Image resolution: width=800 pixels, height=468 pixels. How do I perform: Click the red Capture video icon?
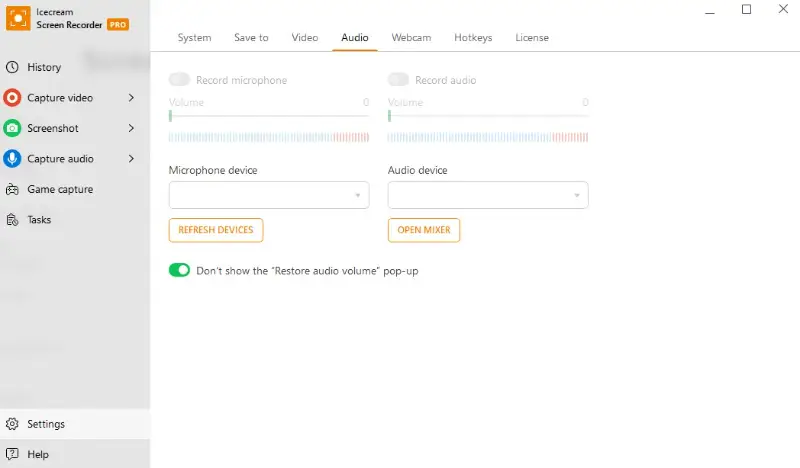click(12, 98)
